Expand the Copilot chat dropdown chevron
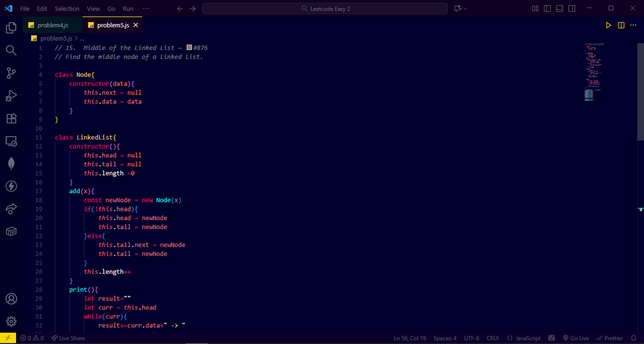This screenshot has height=344, width=644. [465, 9]
